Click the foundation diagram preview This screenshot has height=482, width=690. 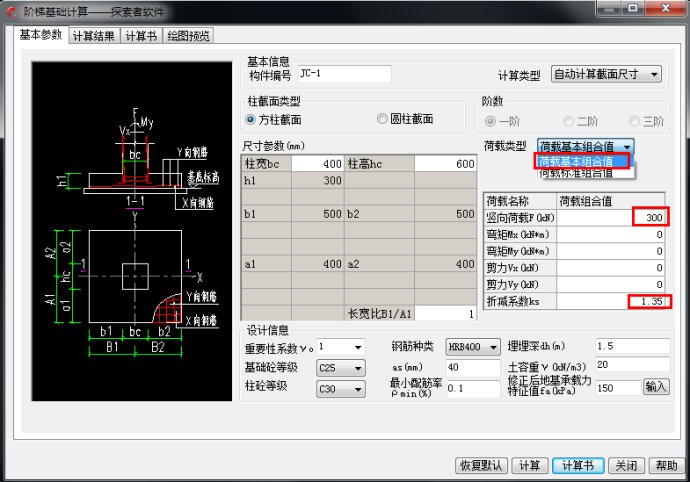pyautogui.click(x=132, y=231)
